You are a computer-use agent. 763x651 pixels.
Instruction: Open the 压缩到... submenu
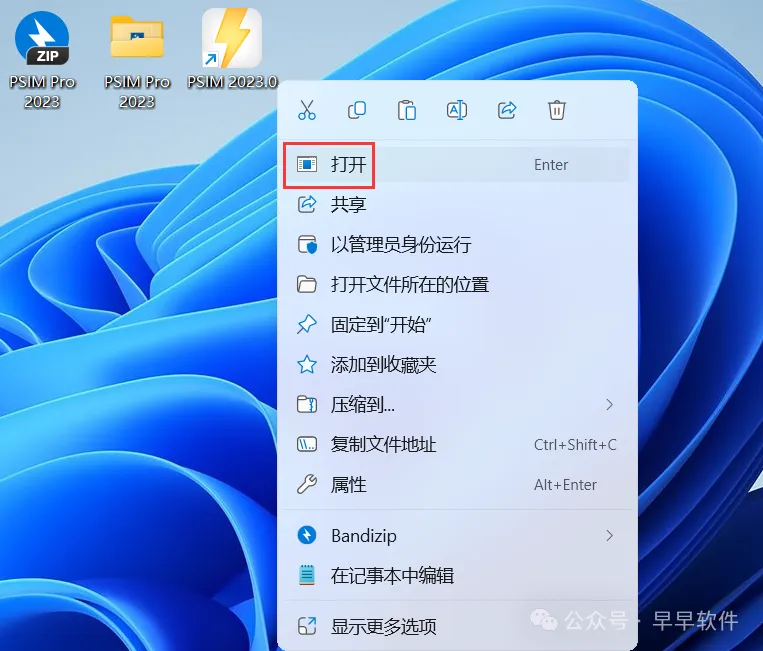pos(456,404)
